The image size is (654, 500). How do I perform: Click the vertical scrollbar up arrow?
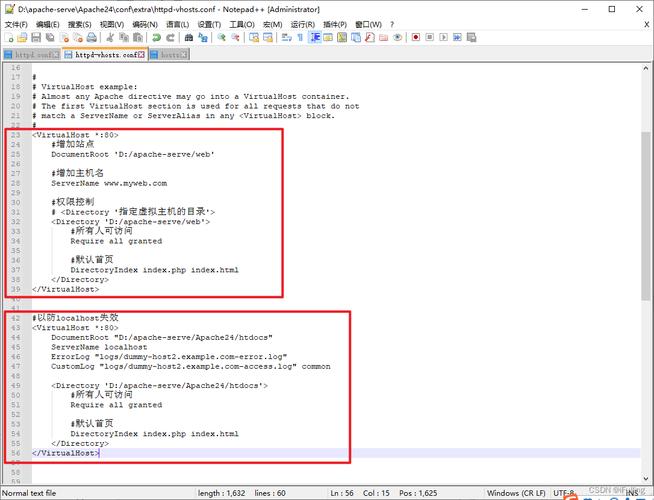[x=646, y=68]
